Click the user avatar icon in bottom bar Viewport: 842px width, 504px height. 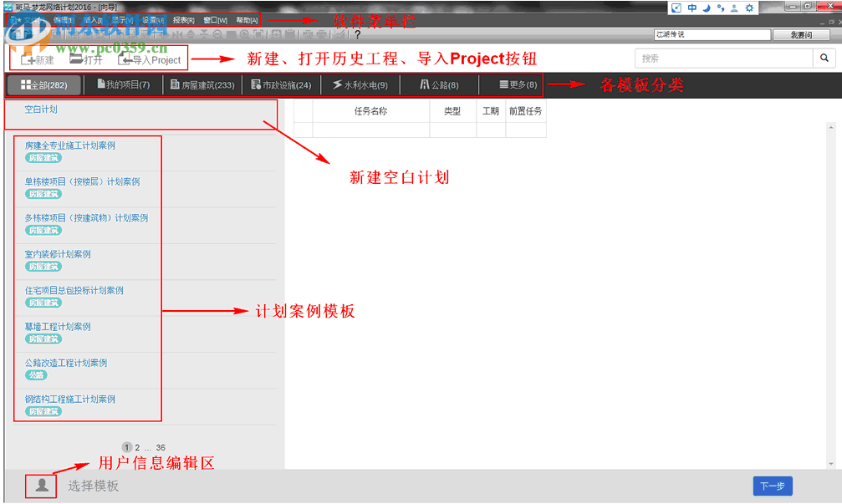pos(40,485)
